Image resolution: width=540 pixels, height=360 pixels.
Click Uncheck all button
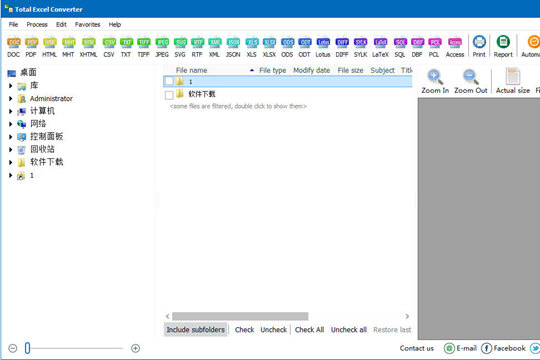[x=349, y=330]
